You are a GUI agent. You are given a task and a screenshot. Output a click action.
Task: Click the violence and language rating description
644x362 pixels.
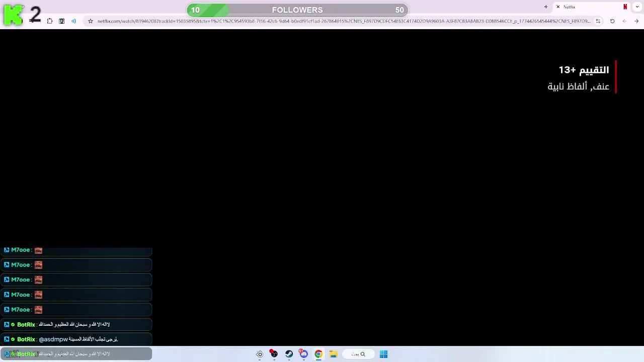(579, 86)
